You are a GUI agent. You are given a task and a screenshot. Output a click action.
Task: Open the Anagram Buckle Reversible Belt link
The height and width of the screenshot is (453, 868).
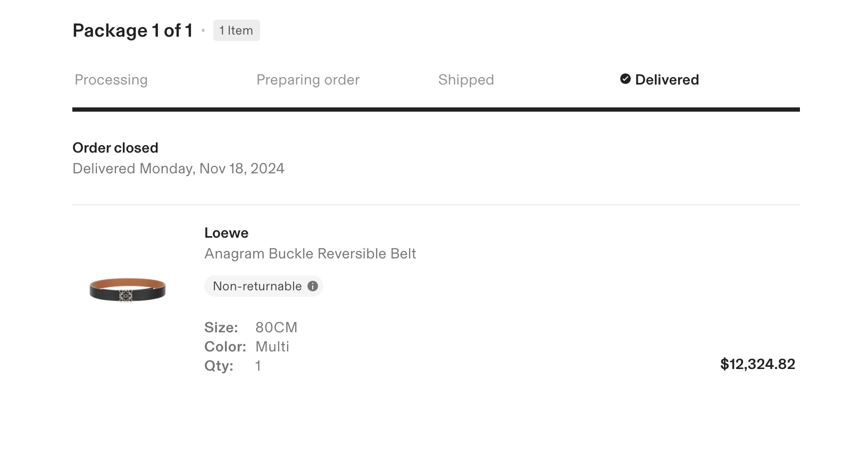tap(310, 254)
